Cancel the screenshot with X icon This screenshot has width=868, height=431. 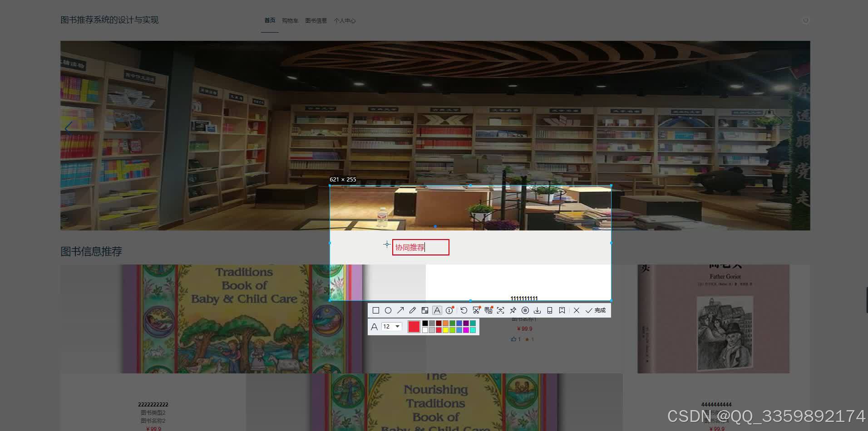point(577,310)
